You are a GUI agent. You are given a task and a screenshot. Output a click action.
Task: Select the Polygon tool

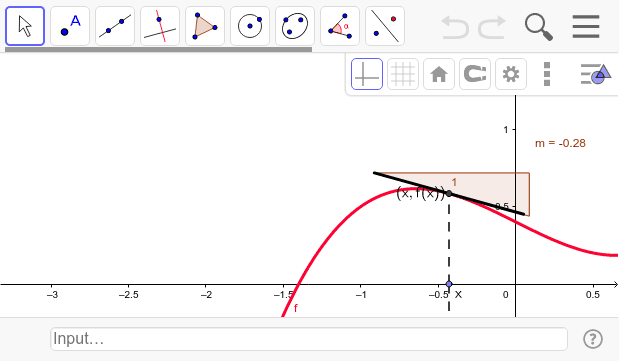tap(205, 26)
